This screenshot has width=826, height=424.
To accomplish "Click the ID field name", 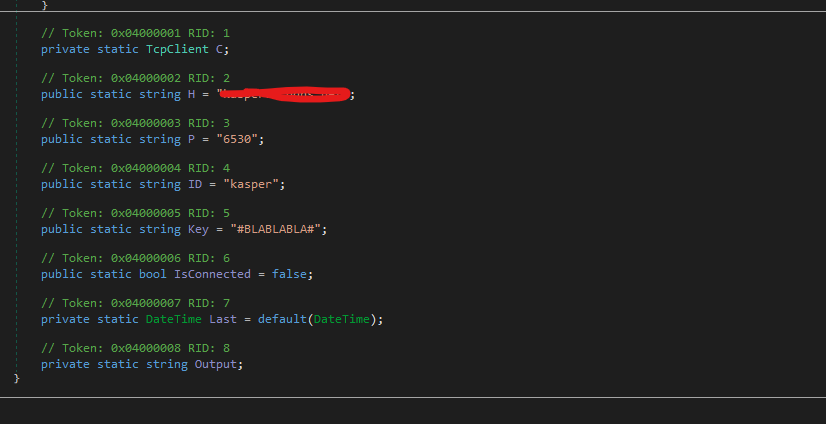I will (194, 184).
